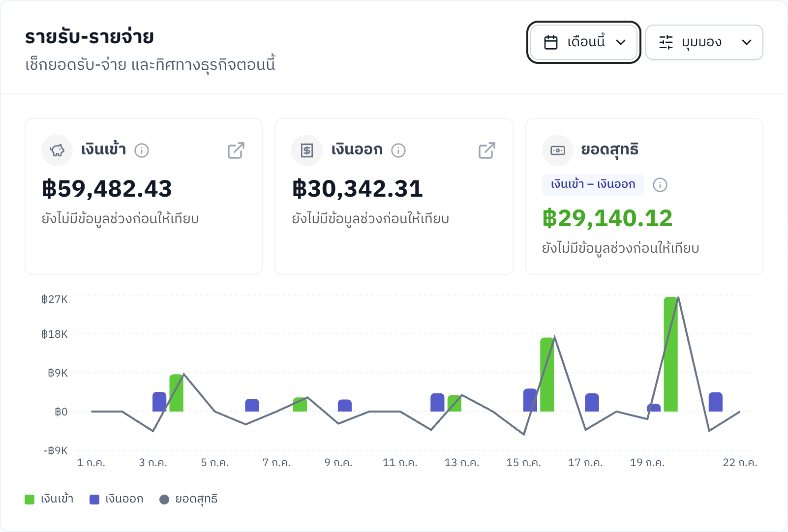Viewport: 788px width, 532px height.
Task: Click the chevron arrow beside มุมมอง
Action: click(747, 42)
